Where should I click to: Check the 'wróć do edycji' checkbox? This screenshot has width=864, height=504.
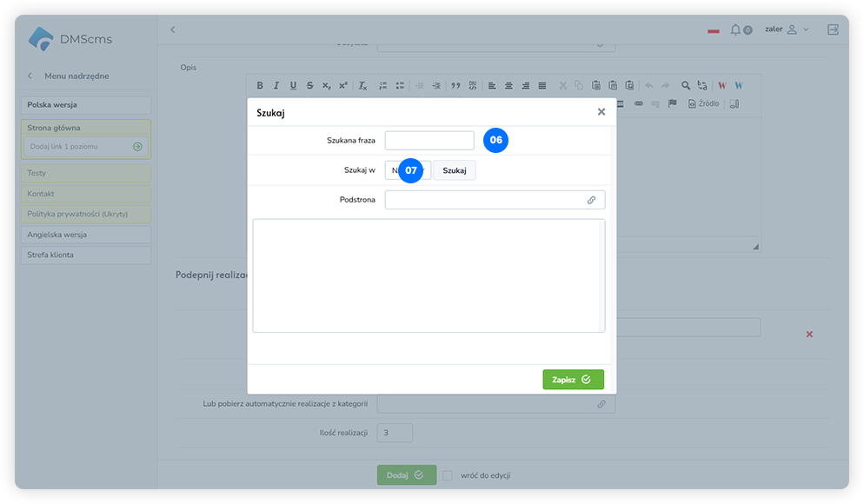(x=448, y=475)
